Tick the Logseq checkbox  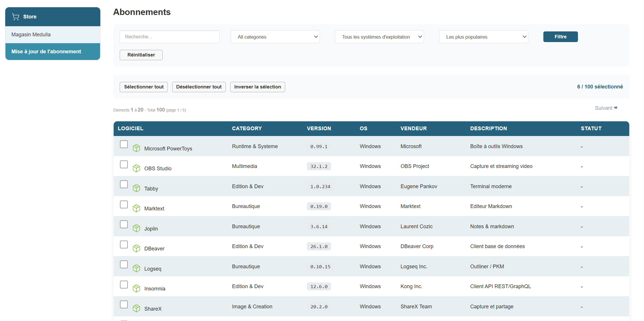click(x=124, y=265)
